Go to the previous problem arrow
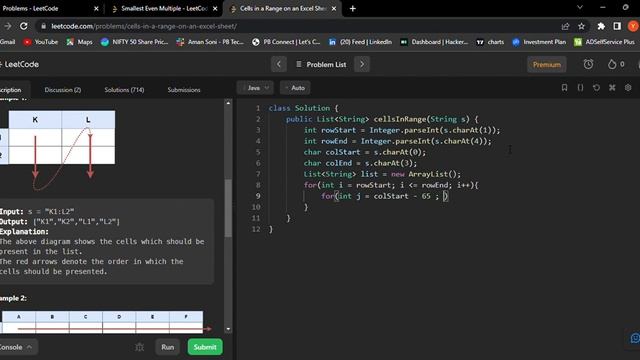 click(x=279, y=64)
